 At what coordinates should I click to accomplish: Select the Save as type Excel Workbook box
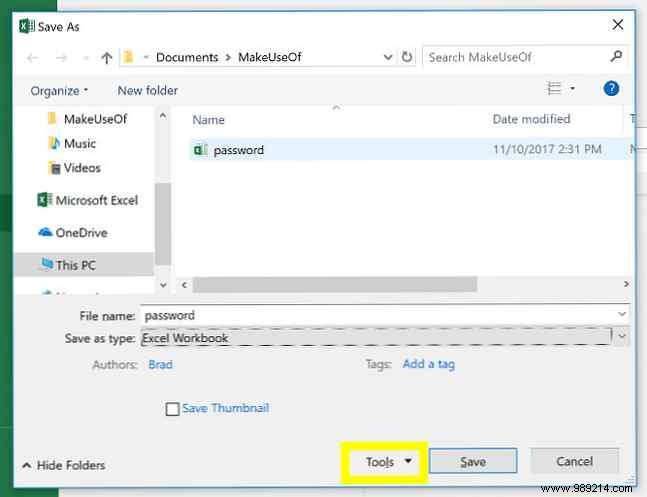[375, 337]
